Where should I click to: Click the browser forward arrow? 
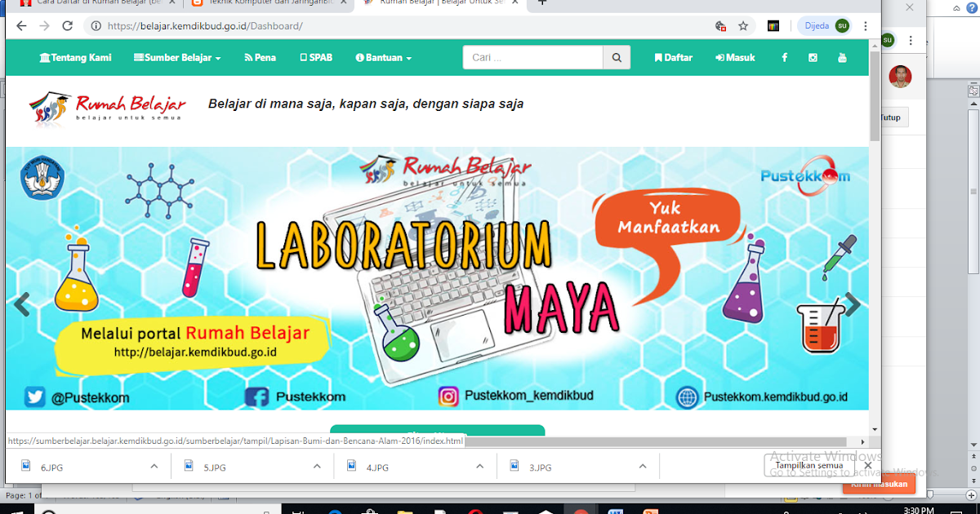pyautogui.click(x=44, y=26)
